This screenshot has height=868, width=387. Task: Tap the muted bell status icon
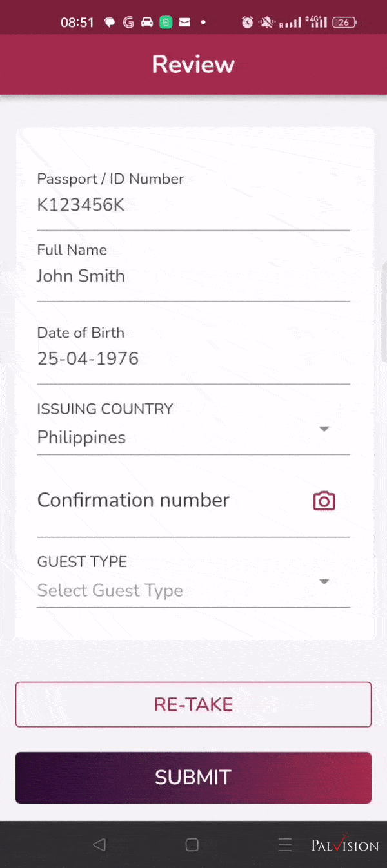[x=266, y=23]
